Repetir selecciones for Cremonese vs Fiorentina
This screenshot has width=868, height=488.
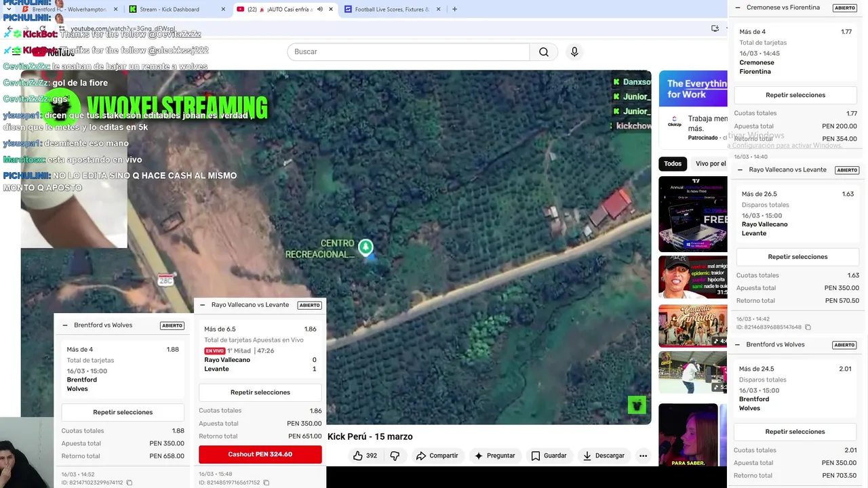click(x=795, y=95)
